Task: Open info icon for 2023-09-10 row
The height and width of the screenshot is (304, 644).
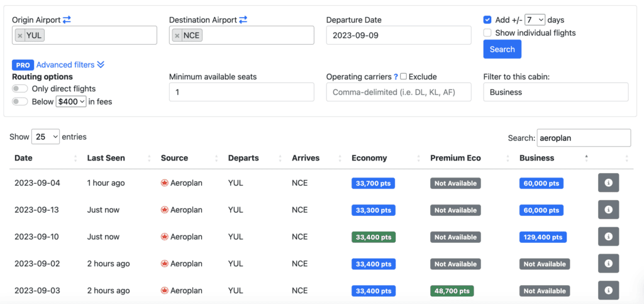Action: 608,237
